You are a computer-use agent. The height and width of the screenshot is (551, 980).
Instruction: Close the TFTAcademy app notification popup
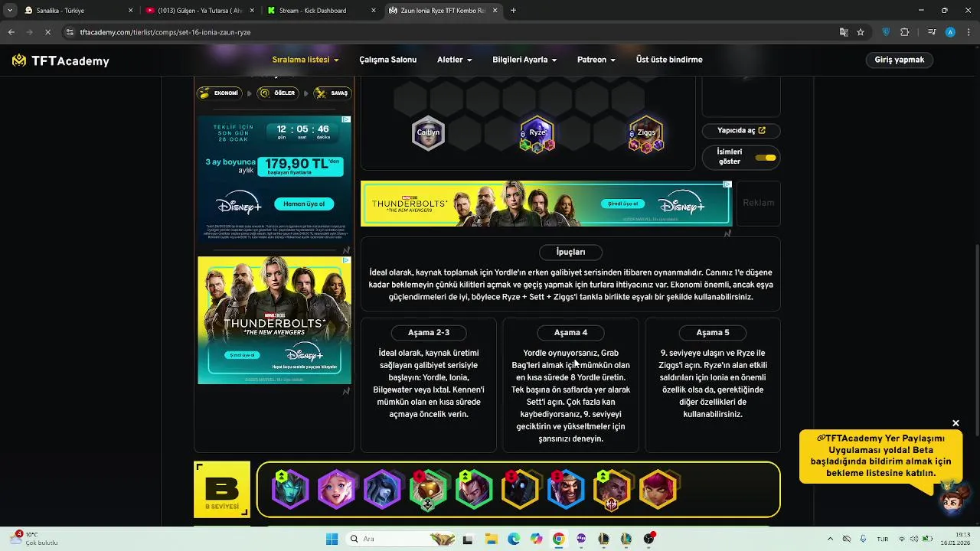click(955, 423)
